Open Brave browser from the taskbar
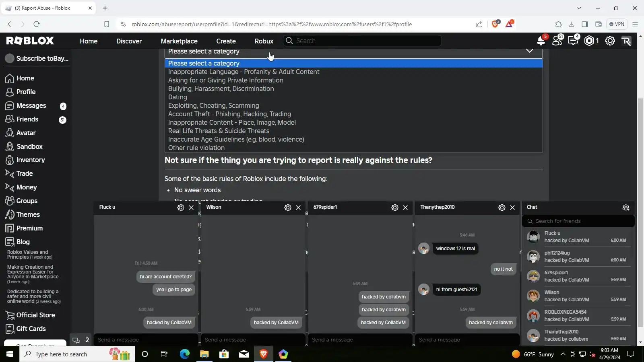This screenshot has width=644, height=362. pyautogui.click(x=264, y=354)
